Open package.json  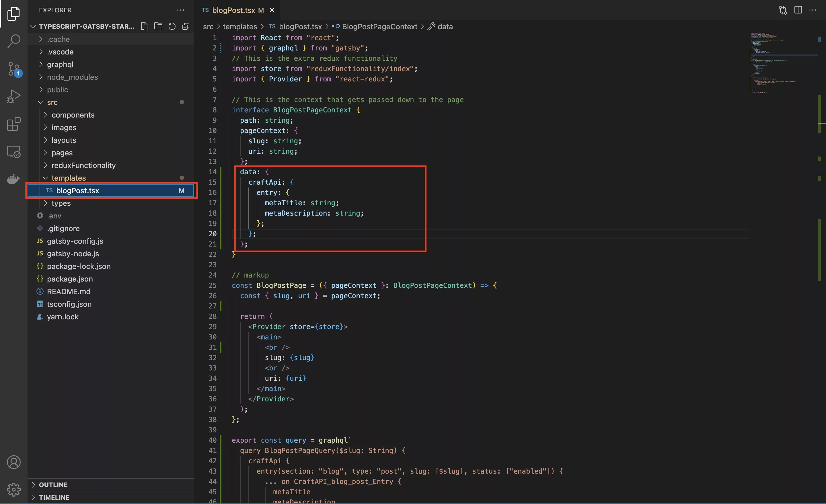[111, 279]
